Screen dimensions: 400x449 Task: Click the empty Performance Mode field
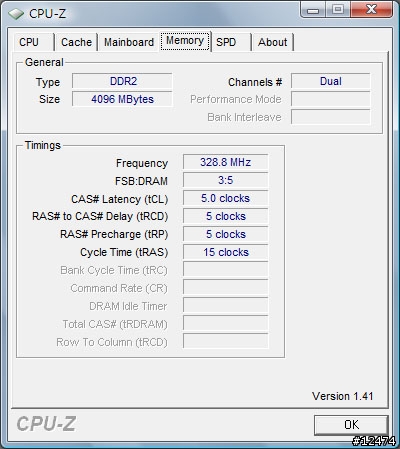(331, 99)
